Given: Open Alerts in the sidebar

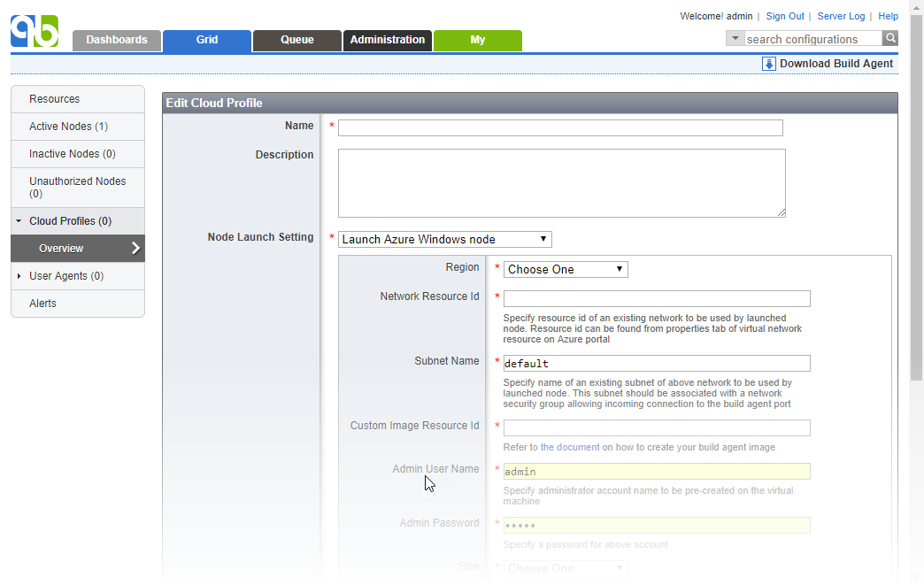Looking at the screenshot, I should click(78, 304).
